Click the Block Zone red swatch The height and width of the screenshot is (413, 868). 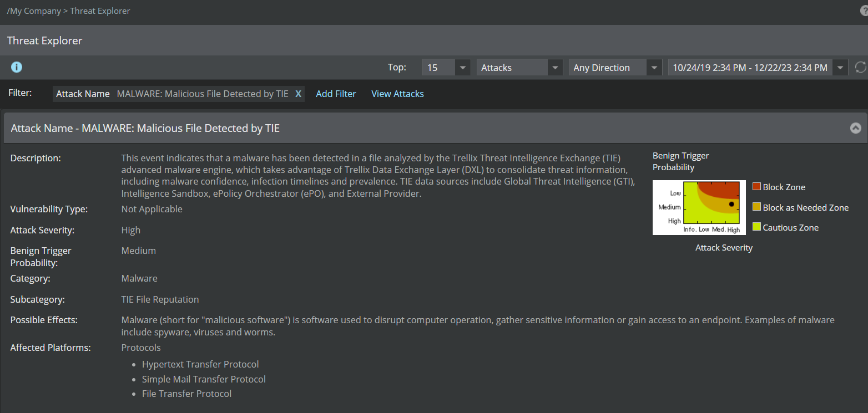756,187
